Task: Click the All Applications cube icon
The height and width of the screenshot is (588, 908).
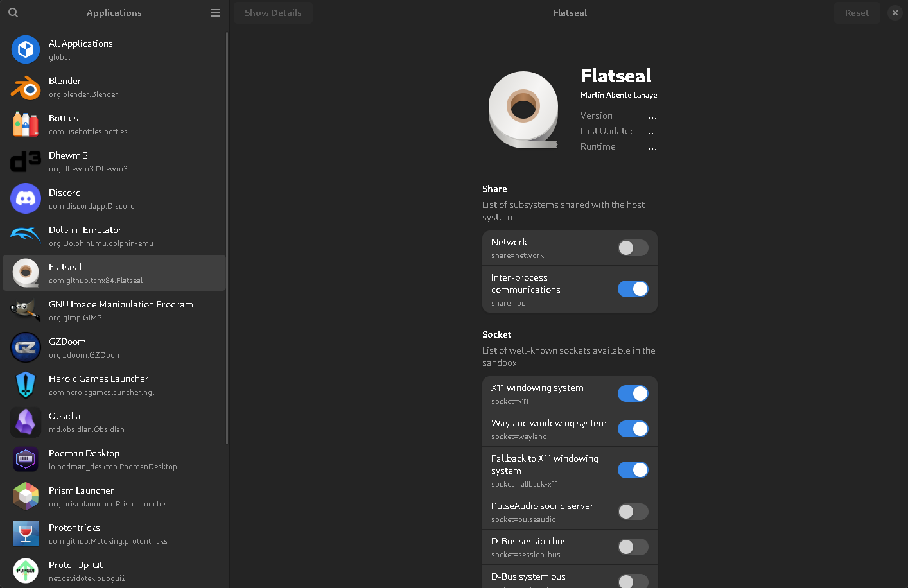Action: 26,49
